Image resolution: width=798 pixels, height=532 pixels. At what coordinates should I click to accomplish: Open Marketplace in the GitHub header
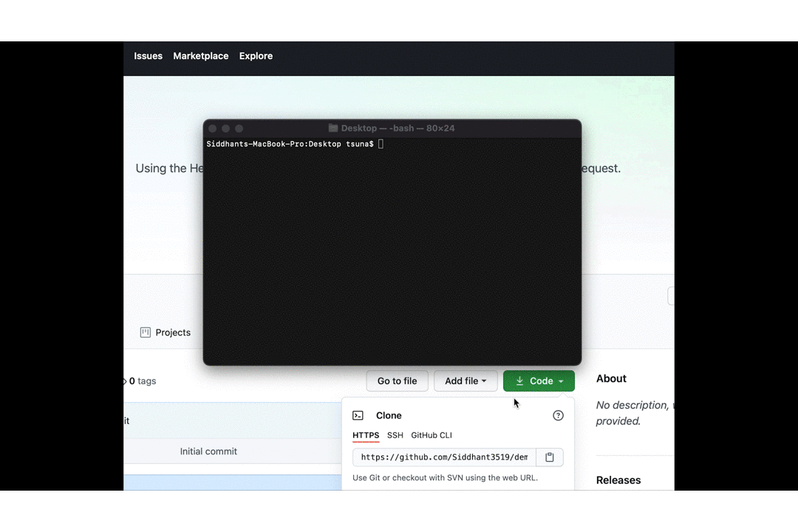pyautogui.click(x=200, y=56)
